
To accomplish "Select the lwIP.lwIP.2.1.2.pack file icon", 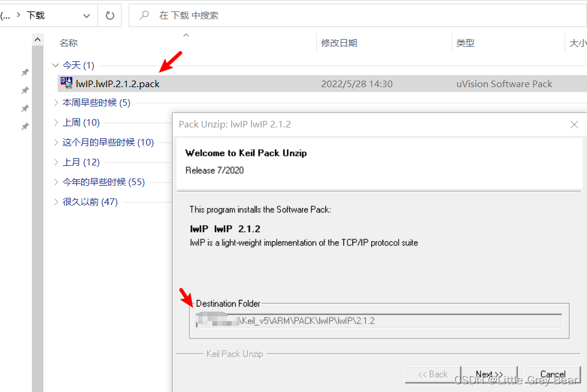I will (x=67, y=83).
